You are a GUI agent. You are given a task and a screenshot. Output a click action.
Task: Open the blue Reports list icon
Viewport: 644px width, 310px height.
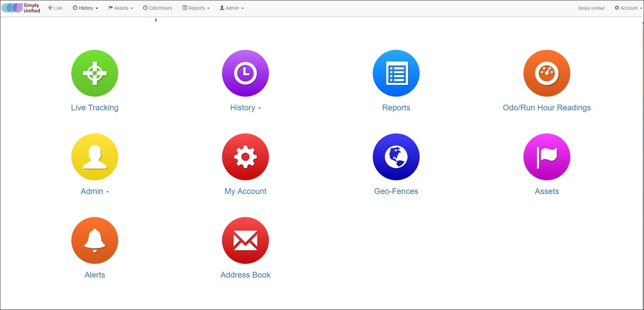tap(396, 73)
